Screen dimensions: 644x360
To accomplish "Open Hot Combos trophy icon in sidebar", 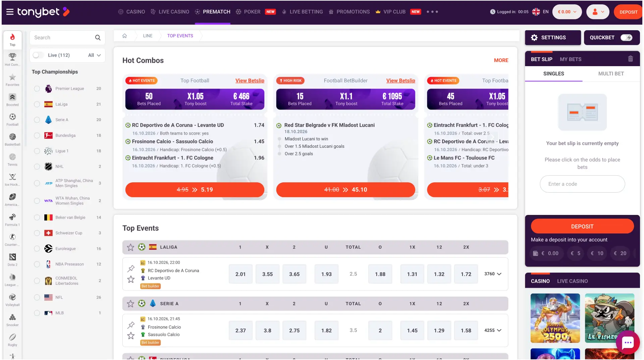I will click(12, 59).
